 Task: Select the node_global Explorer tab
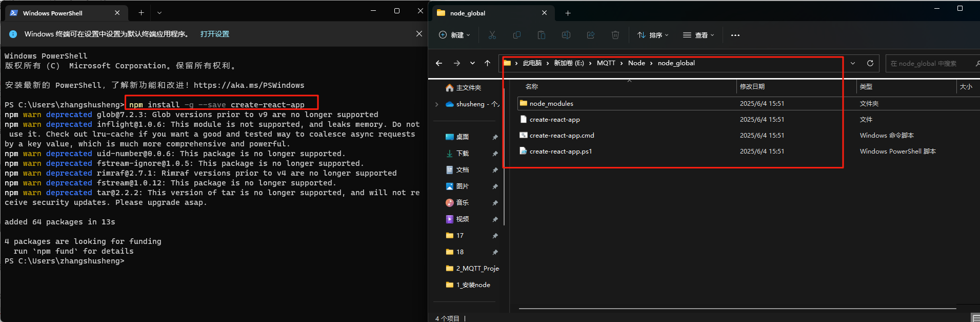coord(493,13)
